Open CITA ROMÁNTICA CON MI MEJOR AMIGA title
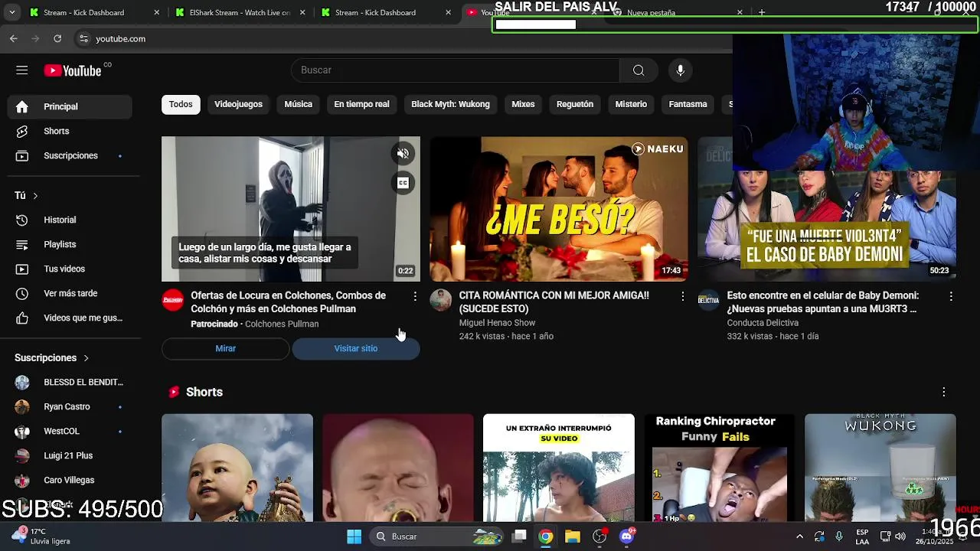 [x=554, y=302]
